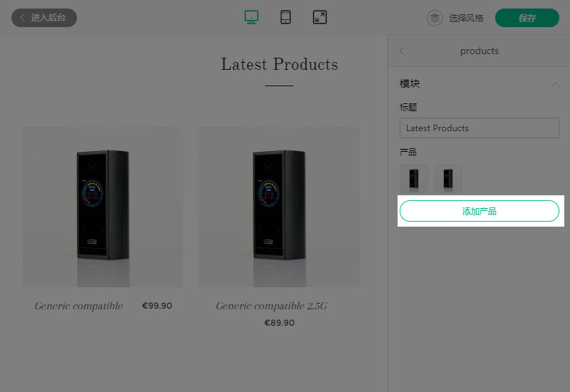Image resolution: width=570 pixels, height=392 pixels.
Task: Open the Generic compatible product name link
Action: 78,306
